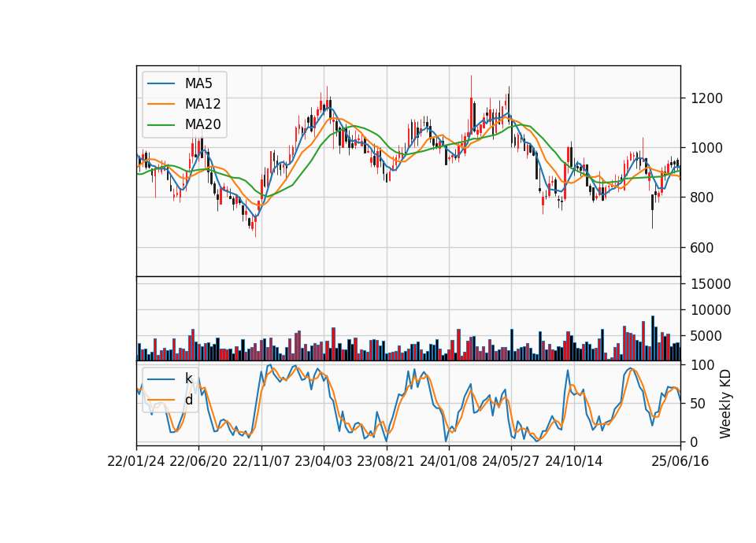The image size is (756, 543).
Task: Click the orange MA12 legend line sample
Action: point(161,104)
